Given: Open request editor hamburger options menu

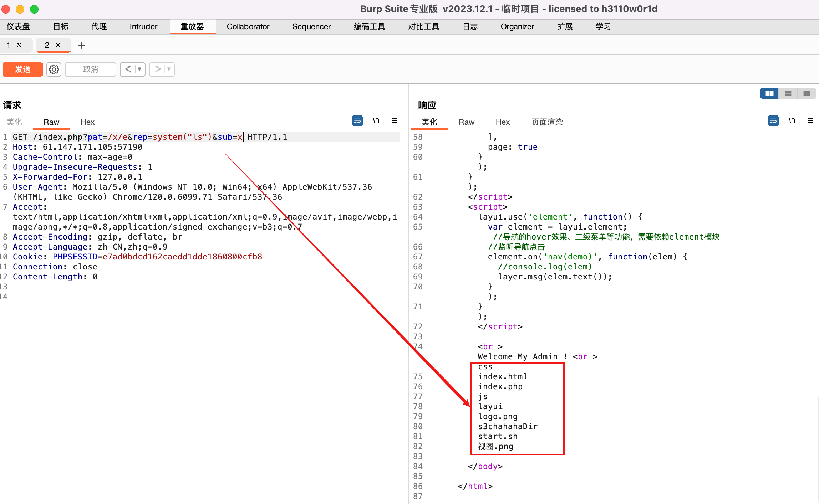Looking at the screenshot, I should (x=395, y=120).
